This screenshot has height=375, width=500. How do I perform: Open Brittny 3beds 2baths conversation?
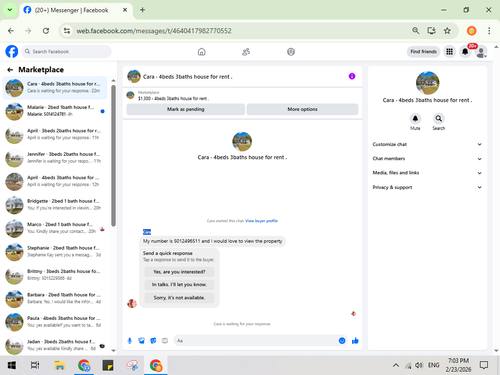click(x=55, y=275)
